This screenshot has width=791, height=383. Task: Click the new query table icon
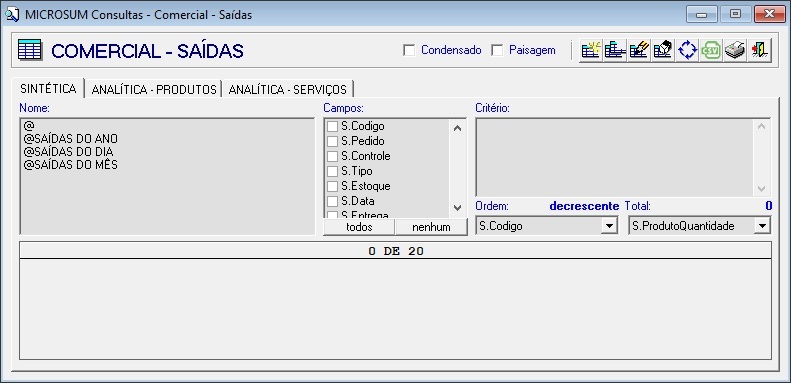(591, 50)
